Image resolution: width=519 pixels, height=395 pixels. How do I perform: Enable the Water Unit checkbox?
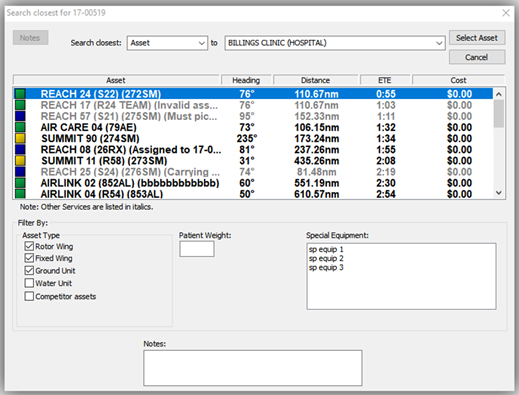point(29,283)
